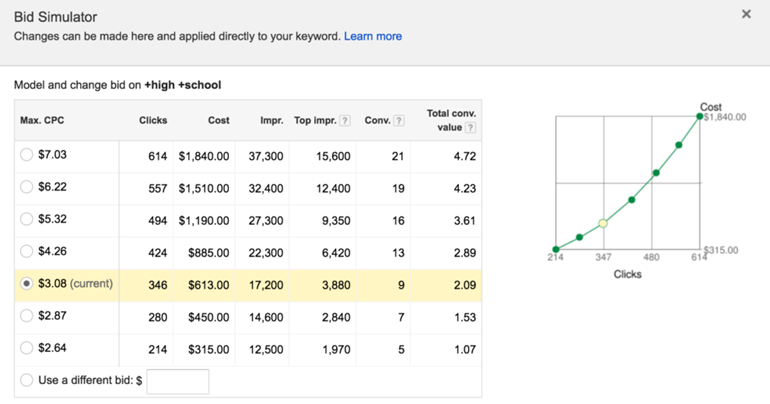The width and height of the screenshot is (770, 404).
Task: Click the Clicks column header
Action: pyautogui.click(x=153, y=120)
